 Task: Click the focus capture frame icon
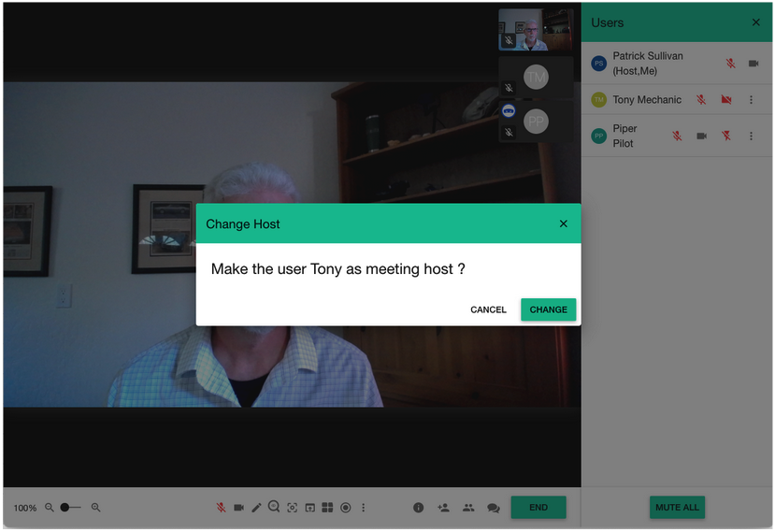(x=292, y=508)
